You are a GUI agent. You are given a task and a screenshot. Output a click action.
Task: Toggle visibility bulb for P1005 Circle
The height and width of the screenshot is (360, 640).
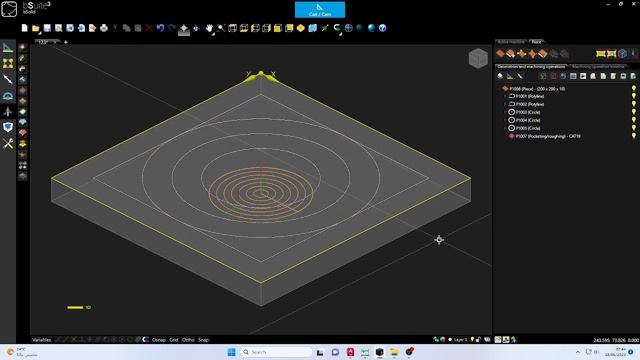(633, 128)
